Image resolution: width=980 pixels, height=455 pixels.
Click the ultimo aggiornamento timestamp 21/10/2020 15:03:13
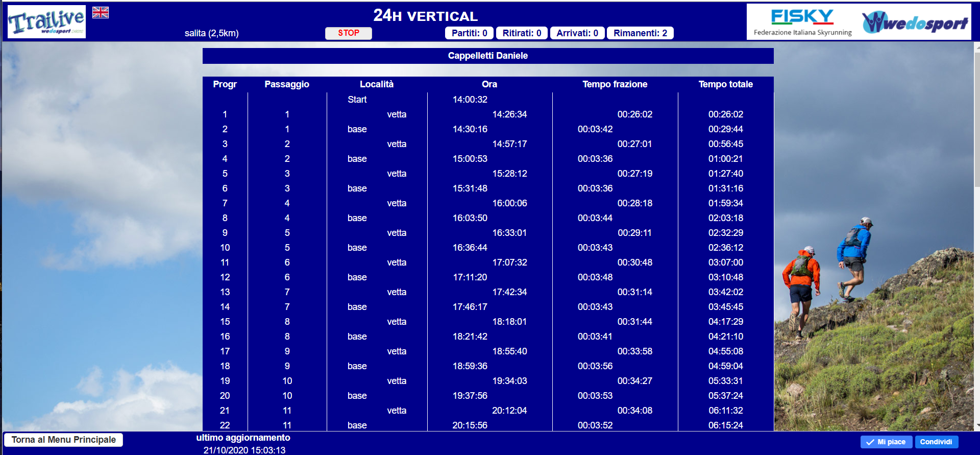tap(244, 450)
